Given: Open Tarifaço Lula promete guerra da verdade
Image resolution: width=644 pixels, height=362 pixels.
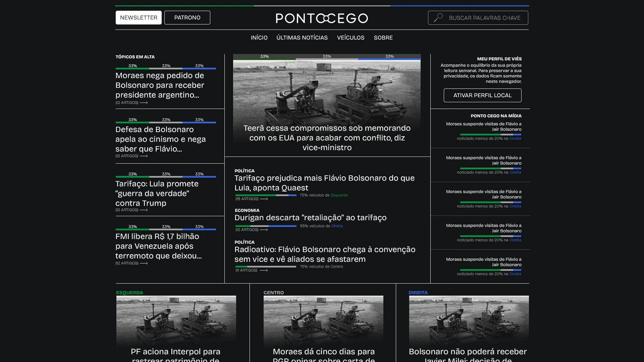Looking at the screenshot, I should 157,194.
